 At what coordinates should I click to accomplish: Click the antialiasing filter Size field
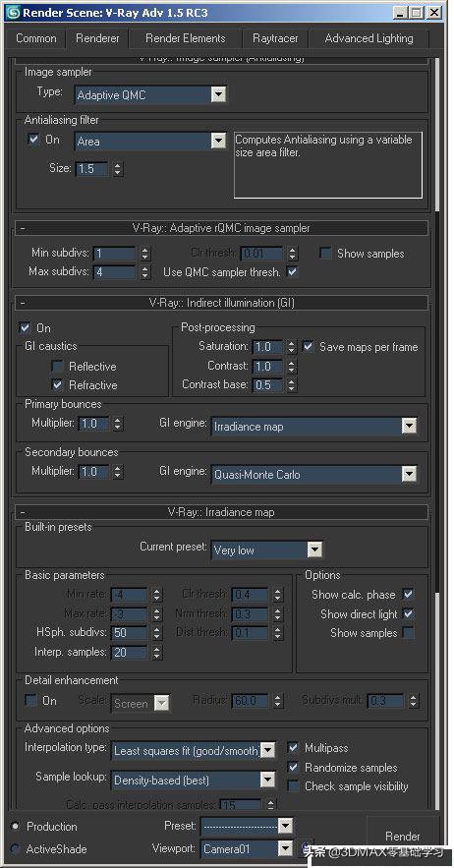click(92, 168)
